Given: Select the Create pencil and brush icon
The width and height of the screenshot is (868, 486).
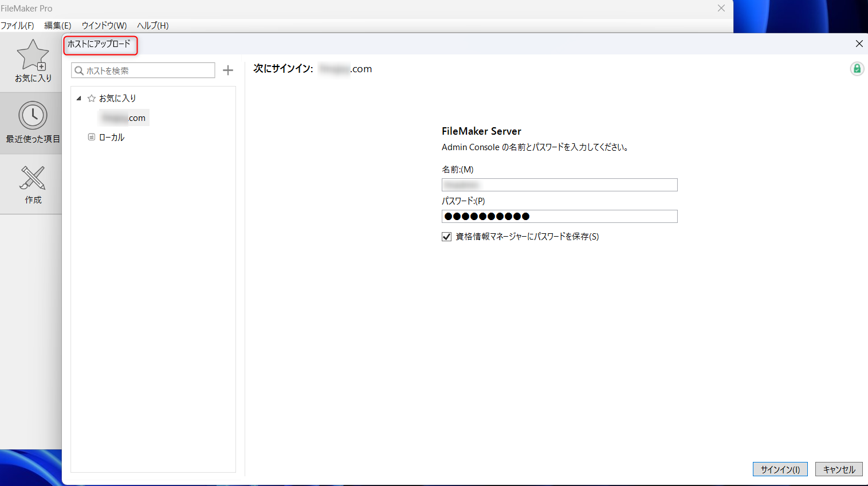Looking at the screenshot, I should 33,178.
